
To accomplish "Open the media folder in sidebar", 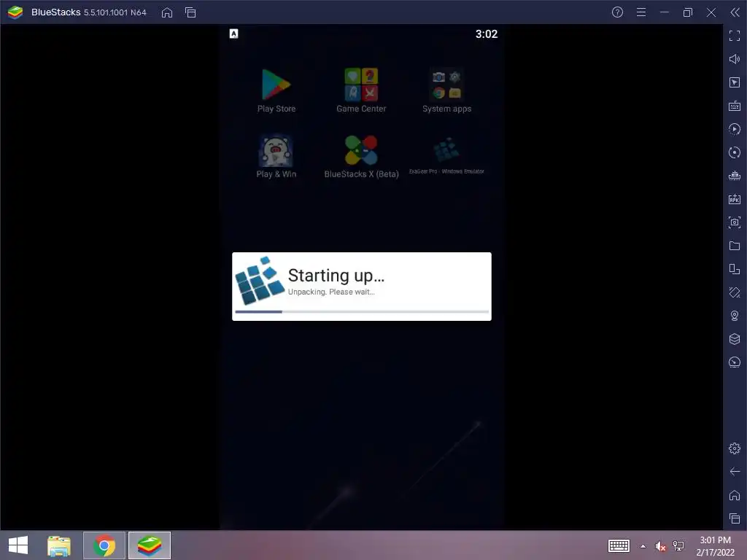I will 735,246.
